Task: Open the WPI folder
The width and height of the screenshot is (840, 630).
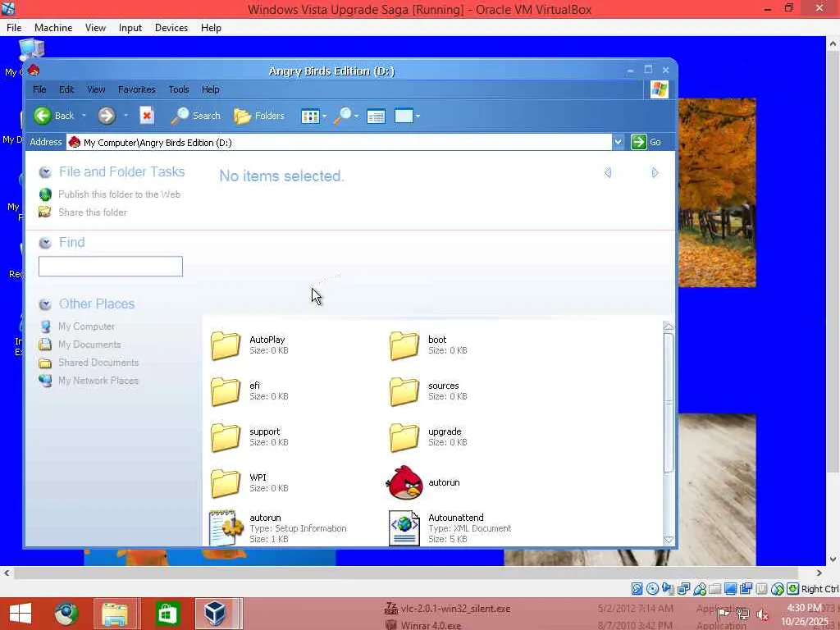Action: pyautogui.click(x=226, y=483)
